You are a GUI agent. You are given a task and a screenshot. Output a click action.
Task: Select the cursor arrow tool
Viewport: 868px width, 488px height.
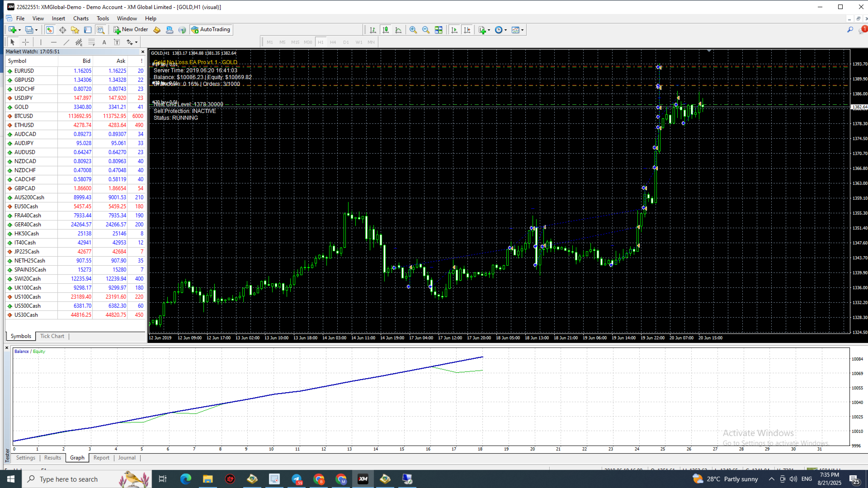(13, 42)
